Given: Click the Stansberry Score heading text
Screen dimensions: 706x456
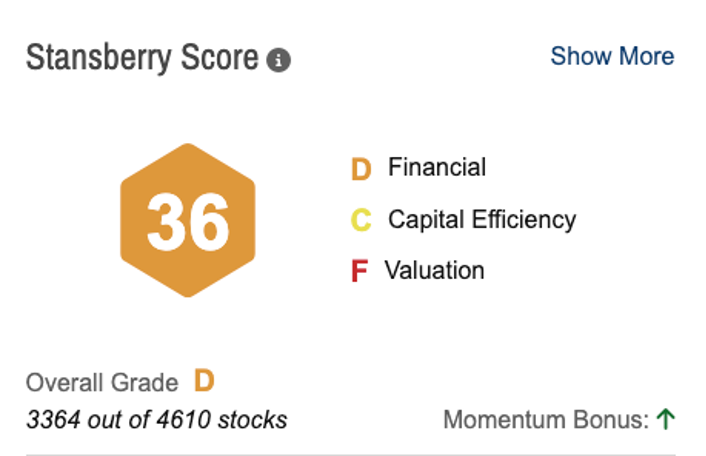Looking at the screenshot, I should [x=142, y=58].
